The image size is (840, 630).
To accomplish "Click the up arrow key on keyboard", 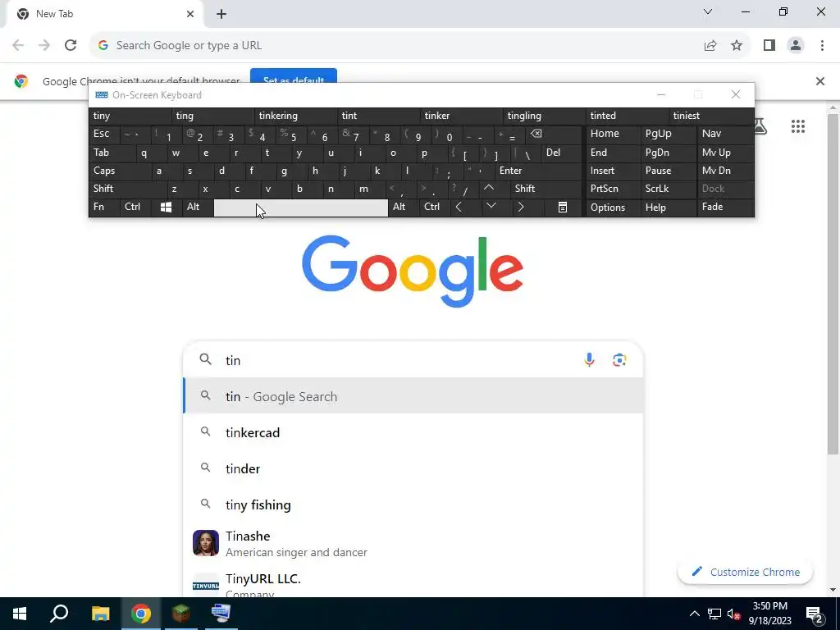I will coord(489,189).
